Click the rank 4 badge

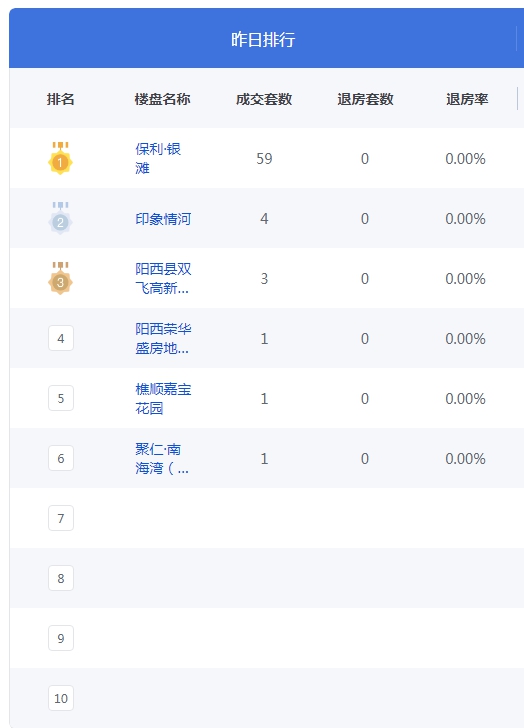[x=61, y=338]
